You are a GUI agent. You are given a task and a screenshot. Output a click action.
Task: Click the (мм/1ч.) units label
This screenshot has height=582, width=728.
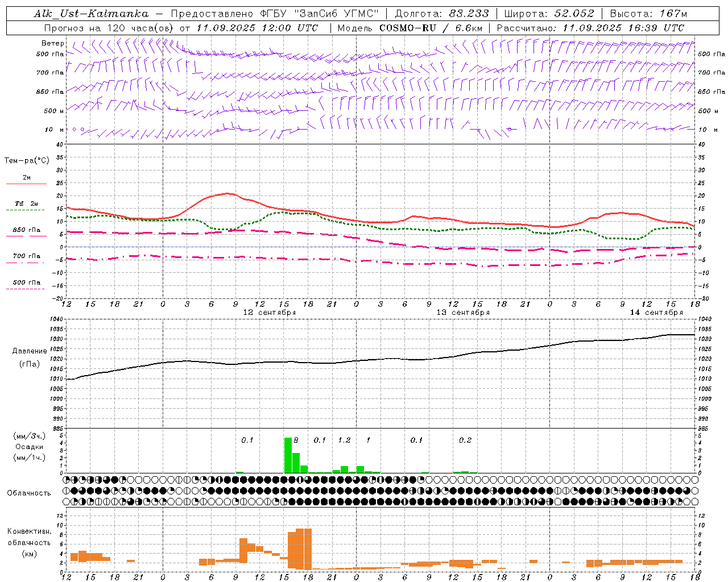pyautogui.click(x=29, y=458)
